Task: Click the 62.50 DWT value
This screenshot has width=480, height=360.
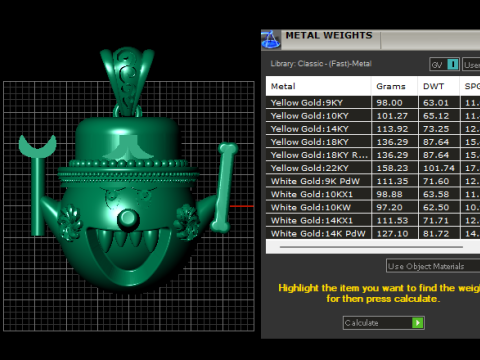Action: tap(436, 208)
